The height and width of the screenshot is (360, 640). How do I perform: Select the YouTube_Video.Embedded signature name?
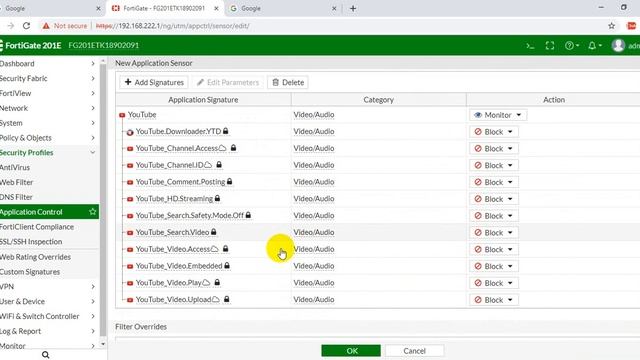coord(179,266)
